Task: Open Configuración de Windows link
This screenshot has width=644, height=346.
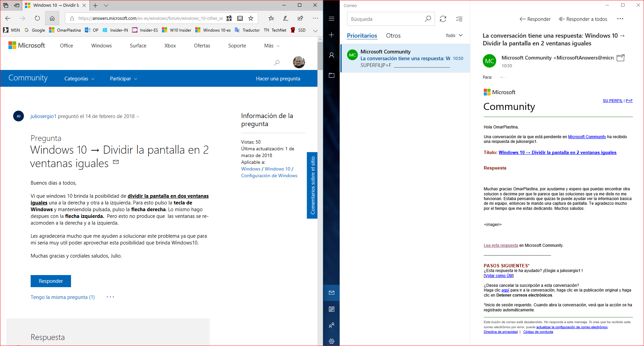Action: pos(269,176)
